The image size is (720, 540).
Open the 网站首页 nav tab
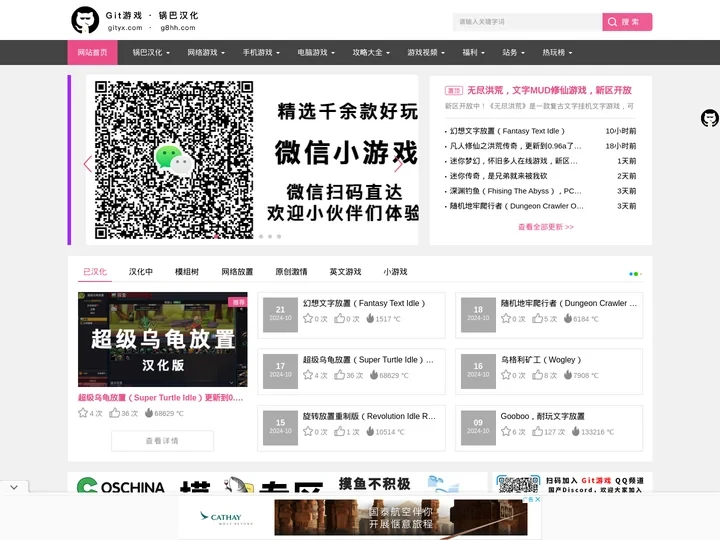click(93, 52)
